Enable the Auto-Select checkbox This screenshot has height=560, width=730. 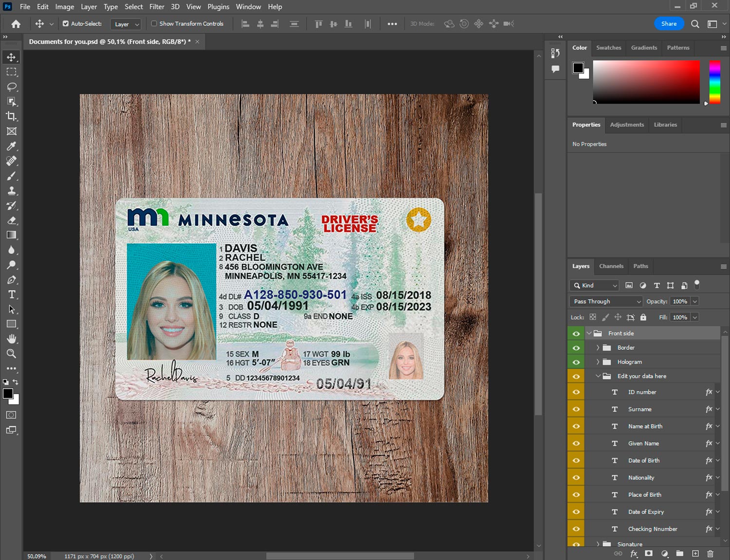pos(66,23)
